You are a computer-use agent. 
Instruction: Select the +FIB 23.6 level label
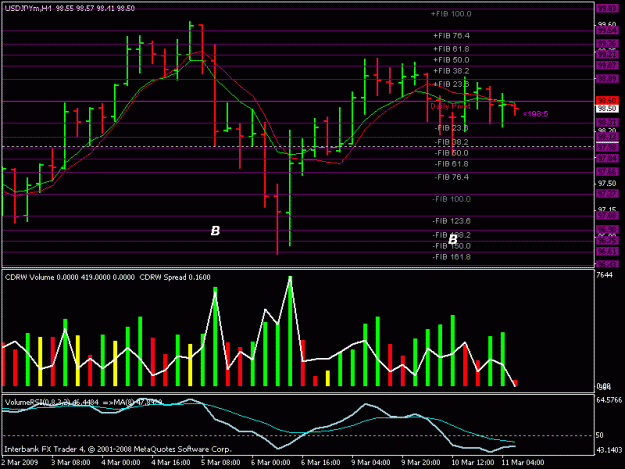tap(451, 84)
